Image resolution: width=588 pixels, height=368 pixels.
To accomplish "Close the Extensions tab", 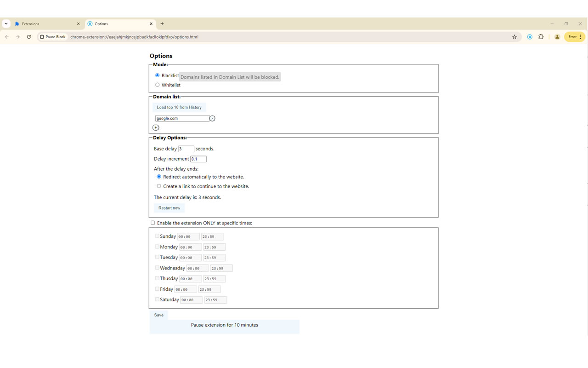I will point(78,24).
